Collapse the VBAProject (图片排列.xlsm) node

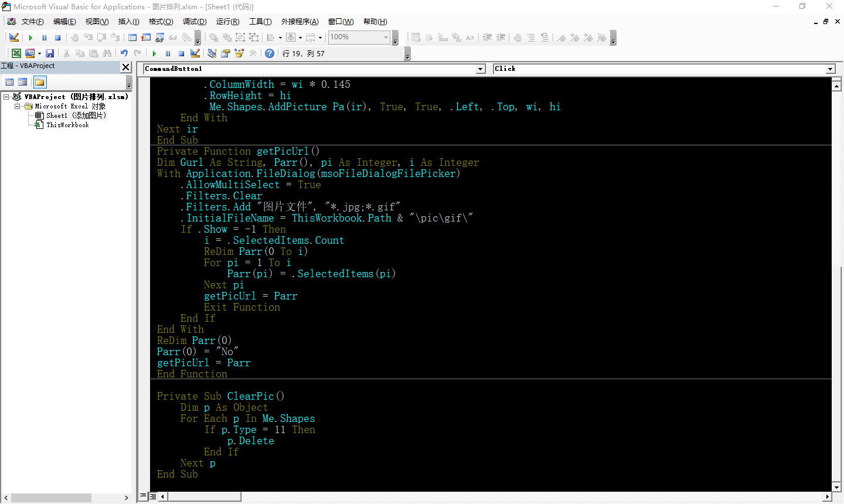pos(6,97)
